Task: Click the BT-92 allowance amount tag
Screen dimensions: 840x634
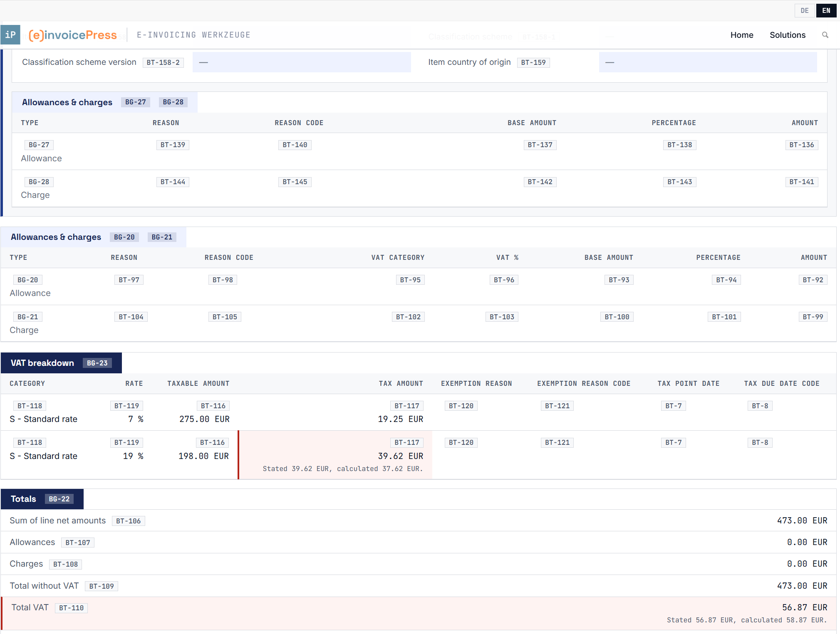Action: 813,280
